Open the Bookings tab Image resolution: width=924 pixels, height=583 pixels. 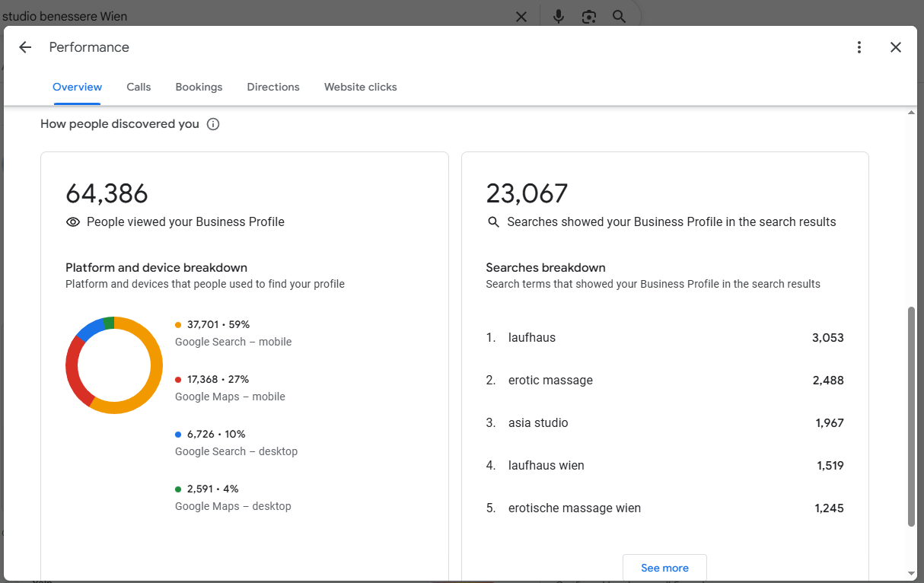point(199,87)
